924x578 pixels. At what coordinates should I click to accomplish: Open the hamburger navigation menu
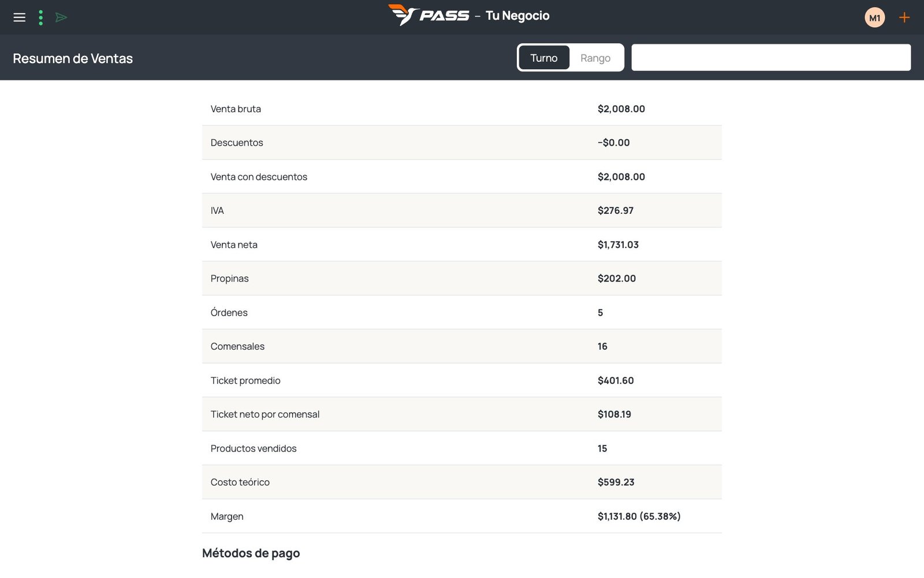[x=20, y=17]
